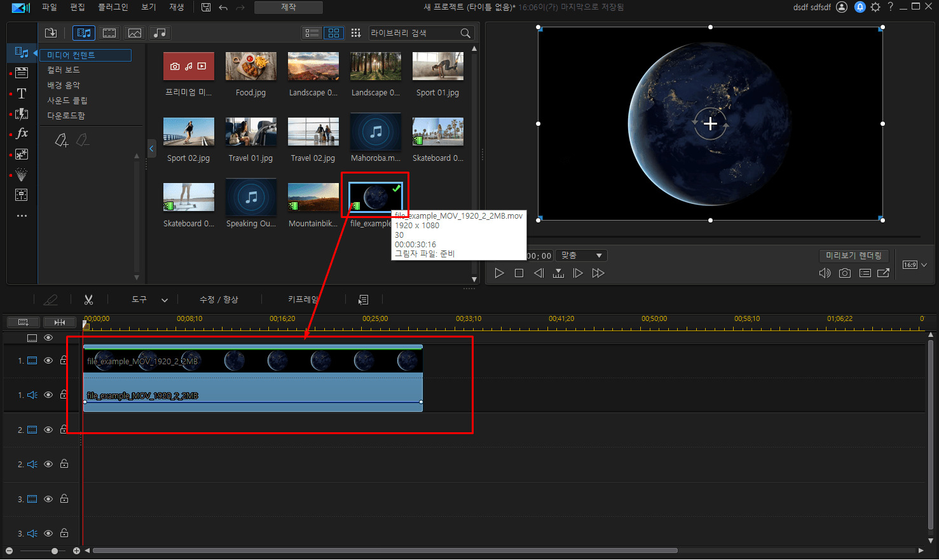Click the 미리보기 렌더링 button
This screenshot has width=939, height=560.
(853, 256)
